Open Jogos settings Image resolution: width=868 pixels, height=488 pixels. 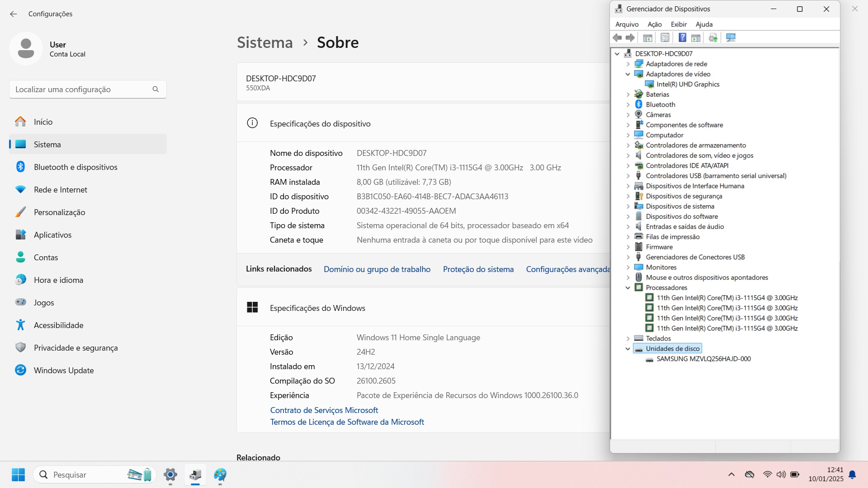coord(88,303)
